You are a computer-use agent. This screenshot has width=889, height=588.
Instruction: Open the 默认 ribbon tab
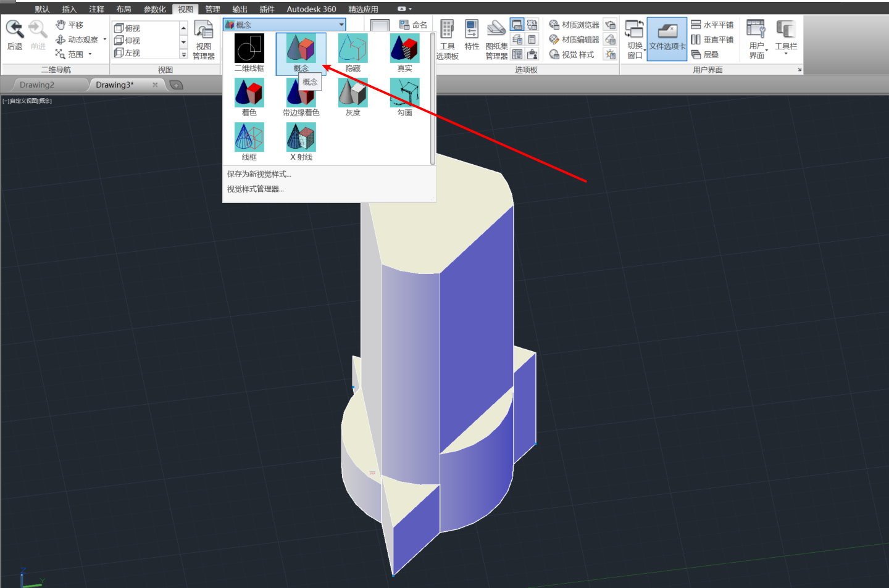coord(42,9)
